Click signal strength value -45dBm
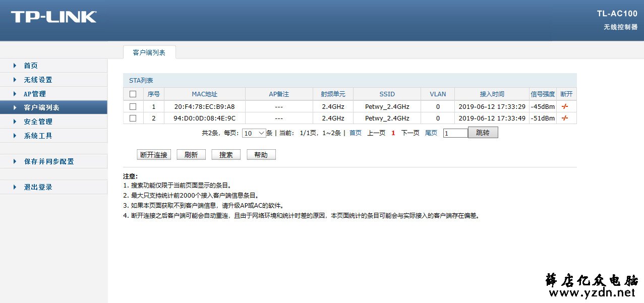 click(x=543, y=106)
